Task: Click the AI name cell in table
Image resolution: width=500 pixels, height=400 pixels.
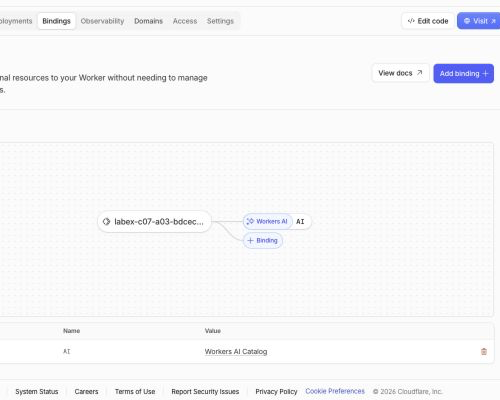Action: tap(67, 351)
